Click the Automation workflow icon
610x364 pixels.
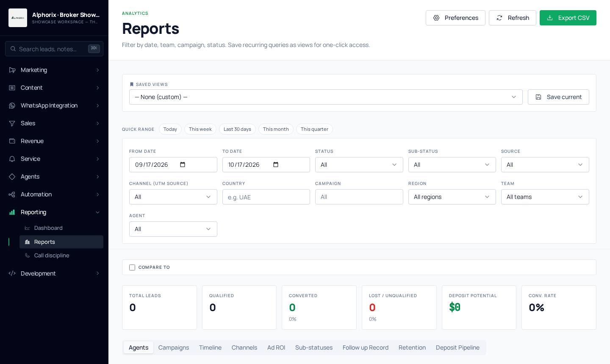(12, 194)
